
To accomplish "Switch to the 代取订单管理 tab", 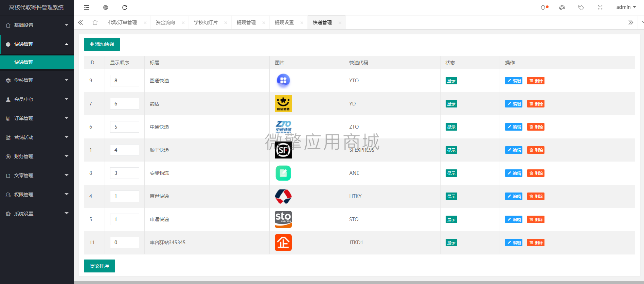I will pyautogui.click(x=123, y=22).
